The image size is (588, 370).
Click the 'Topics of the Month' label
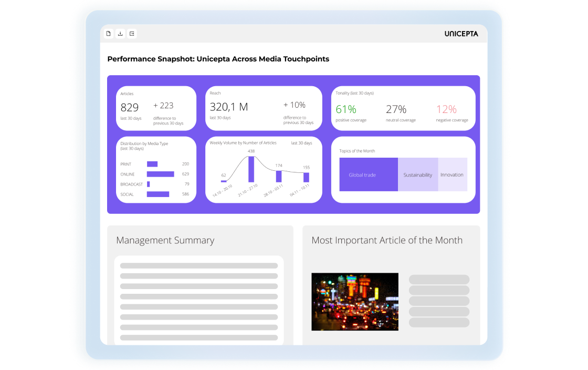click(357, 151)
